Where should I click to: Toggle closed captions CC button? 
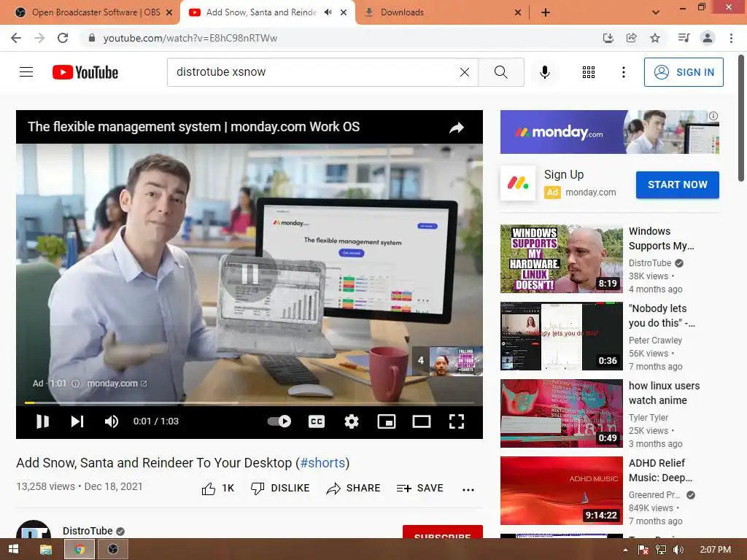click(317, 421)
